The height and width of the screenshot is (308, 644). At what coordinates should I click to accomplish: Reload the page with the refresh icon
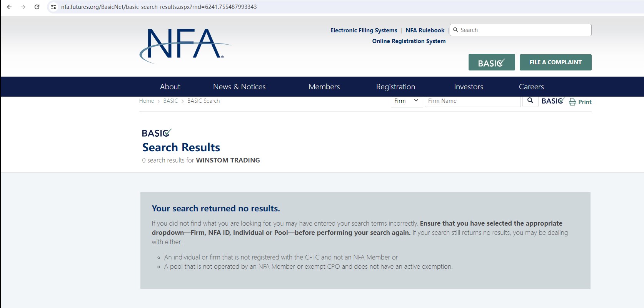tap(37, 7)
